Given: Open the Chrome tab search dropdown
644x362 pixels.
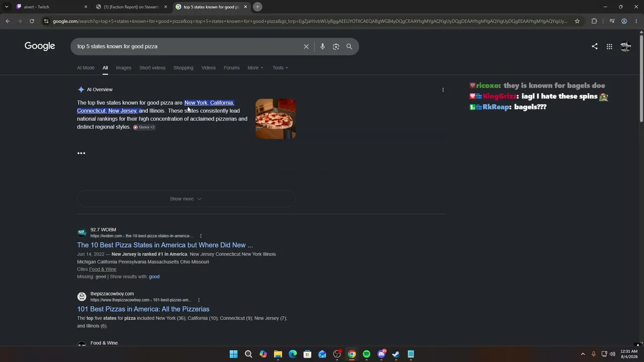Looking at the screenshot, I should coord(7,7).
